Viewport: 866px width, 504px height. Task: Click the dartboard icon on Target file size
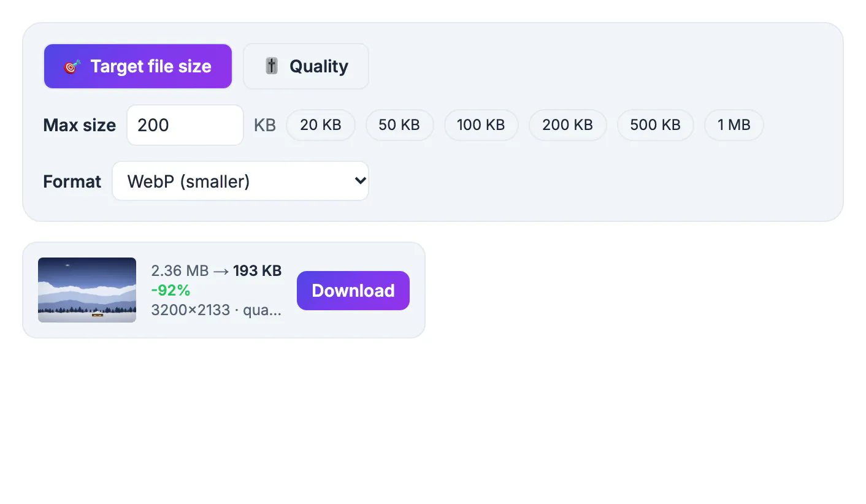(x=72, y=66)
